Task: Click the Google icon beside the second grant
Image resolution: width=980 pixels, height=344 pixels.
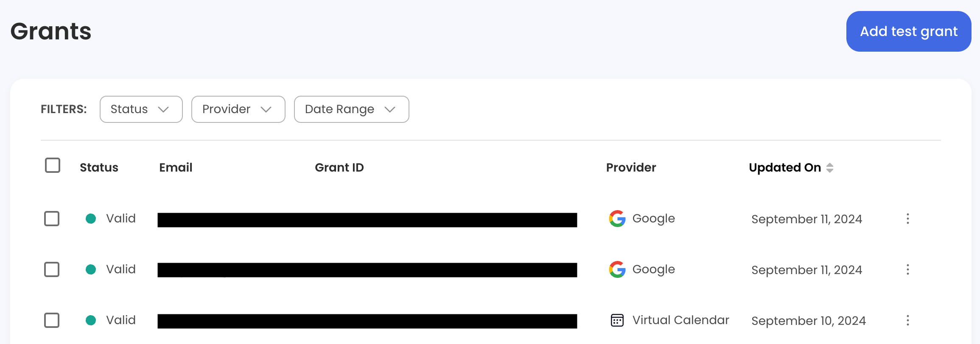Action: [x=617, y=269]
